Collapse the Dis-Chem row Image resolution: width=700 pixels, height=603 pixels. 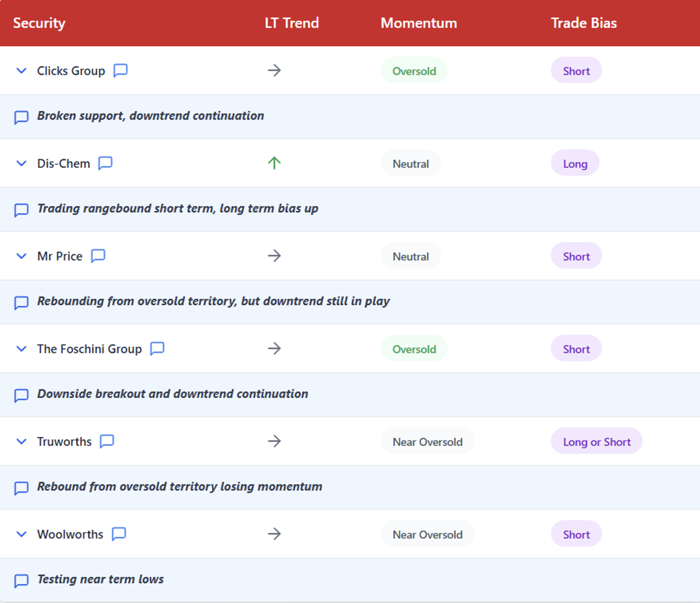(x=21, y=163)
